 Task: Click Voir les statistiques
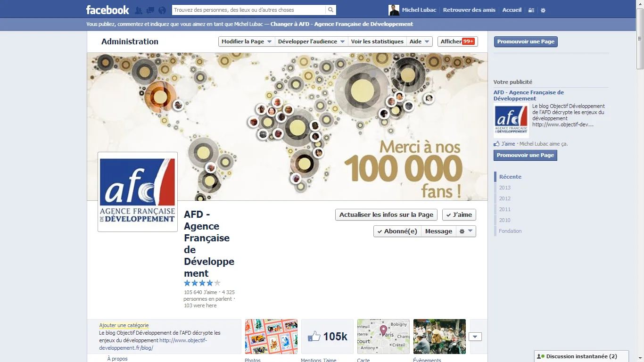[x=377, y=41]
